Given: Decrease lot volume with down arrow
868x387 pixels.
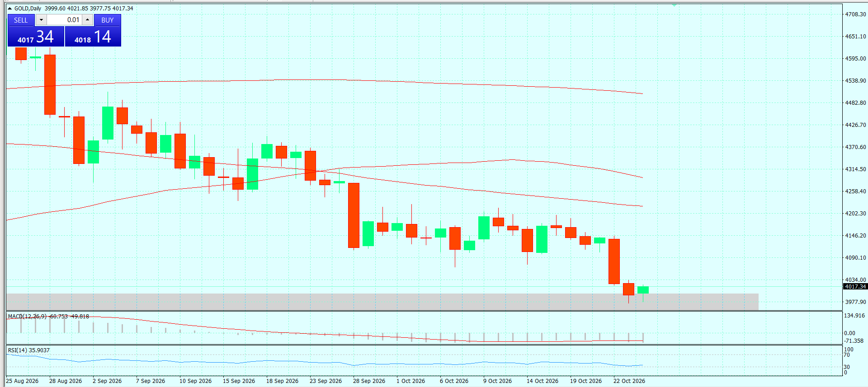Looking at the screenshot, I should pos(41,20).
